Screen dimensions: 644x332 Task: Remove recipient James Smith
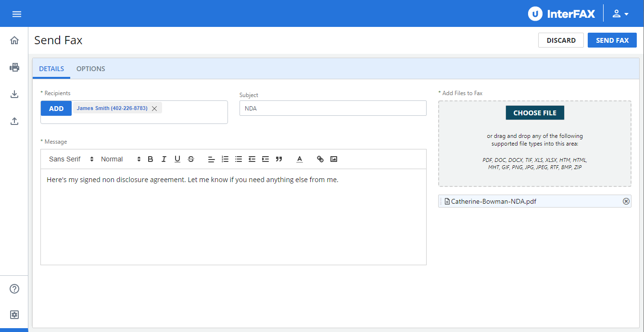154,109
